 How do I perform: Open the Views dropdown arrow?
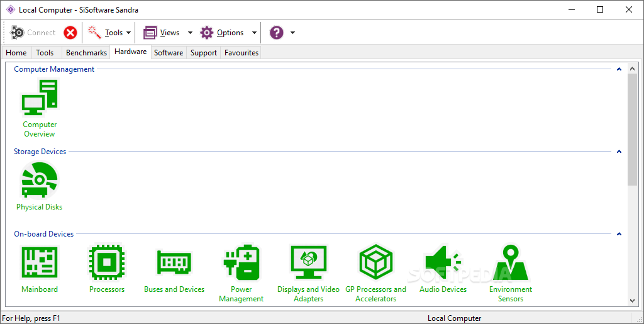[x=190, y=33]
